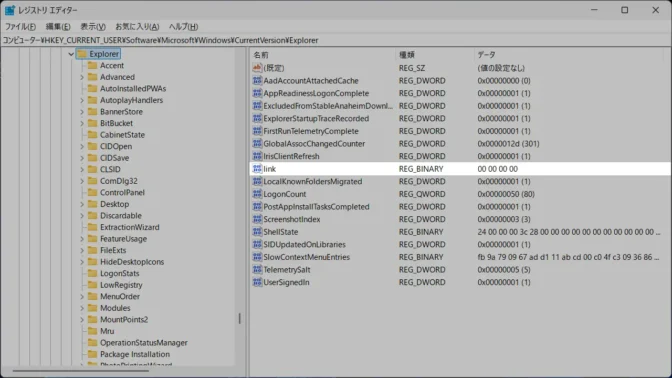Click the tree pane horizontal scrollbar
The image size is (672, 378).
(81, 371)
